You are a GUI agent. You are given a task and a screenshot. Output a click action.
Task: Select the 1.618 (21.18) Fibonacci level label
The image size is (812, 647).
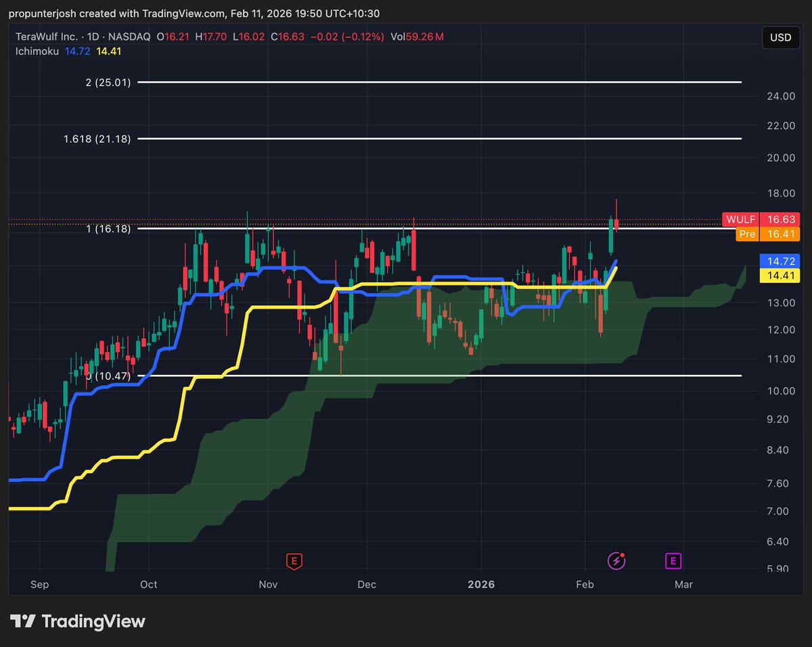(x=97, y=139)
